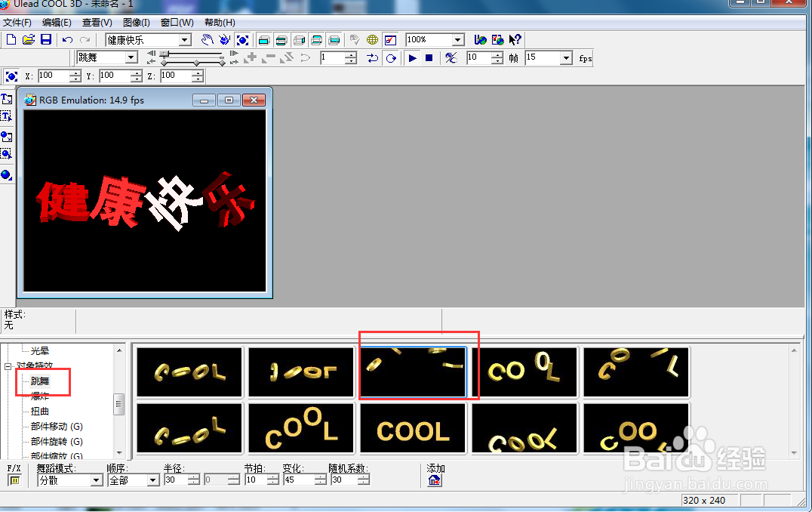Open the 编辑(E) menu

pos(57,23)
